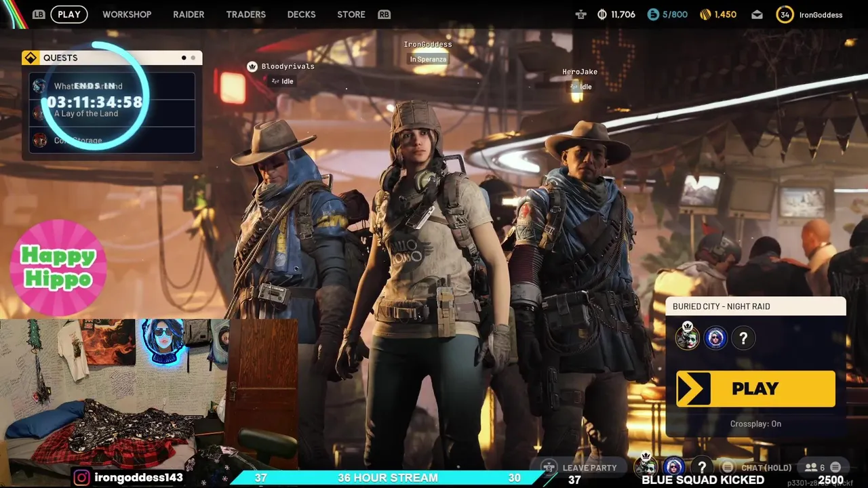Click the empty party slot question mark in bottom bar
The width and height of the screenshot is (868, 488).
[702, 466]
